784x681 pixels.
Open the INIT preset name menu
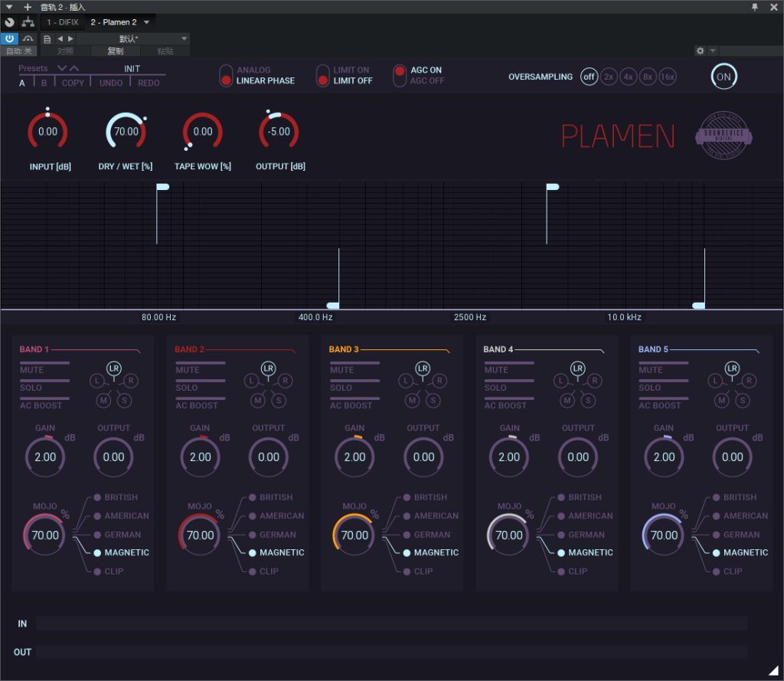pos(132,68)
